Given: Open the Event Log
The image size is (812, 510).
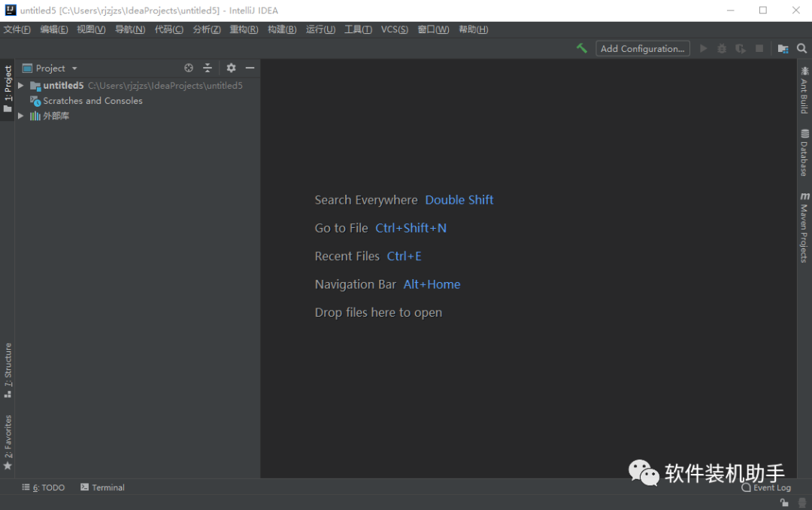Looking at the screenshot, I should click(766, 487).
